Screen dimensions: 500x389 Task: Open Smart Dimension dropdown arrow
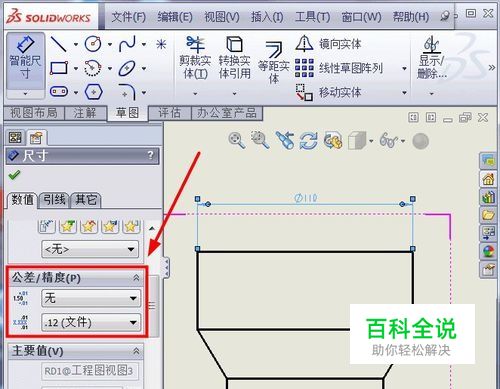25,94
